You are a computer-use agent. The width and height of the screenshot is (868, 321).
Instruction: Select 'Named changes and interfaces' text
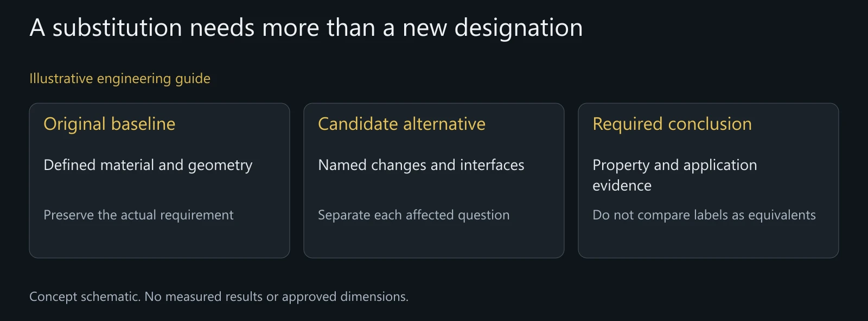(421, 165)
